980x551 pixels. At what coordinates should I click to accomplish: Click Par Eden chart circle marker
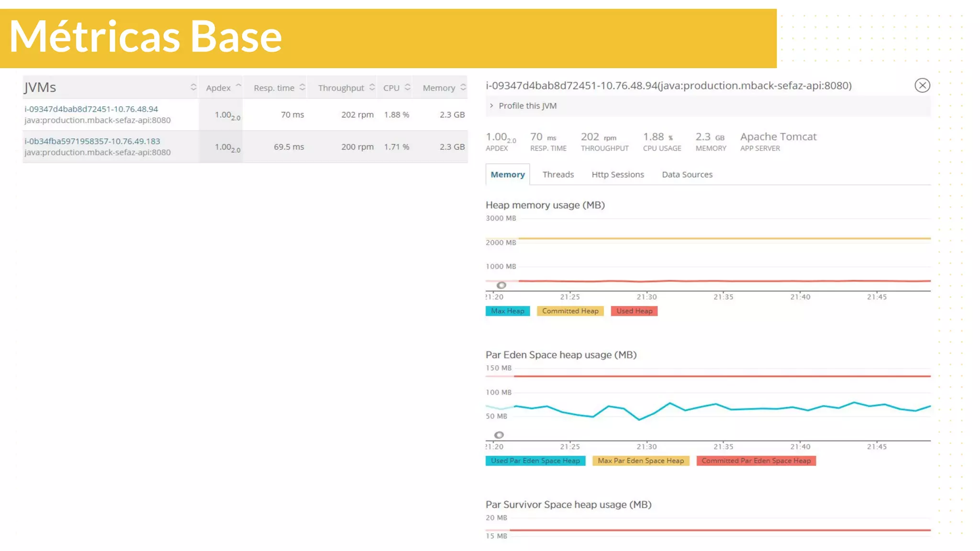point(499,435)
